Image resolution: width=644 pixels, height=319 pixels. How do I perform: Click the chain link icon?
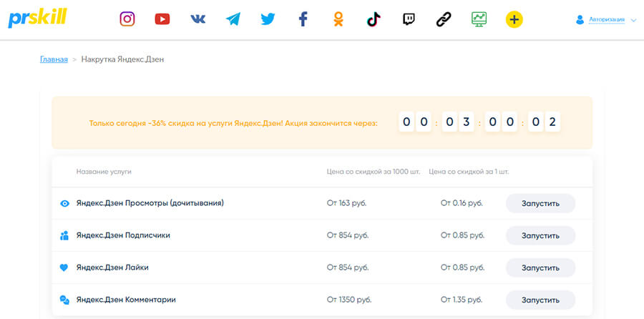(444, 19)
